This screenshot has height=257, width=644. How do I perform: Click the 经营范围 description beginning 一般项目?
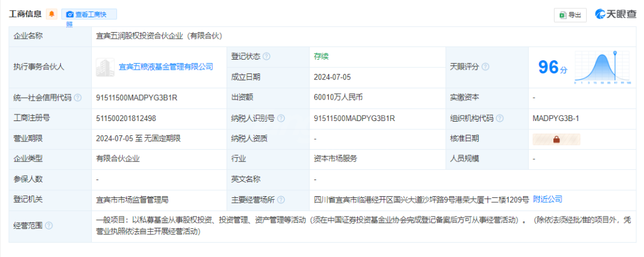pos(363,226)
